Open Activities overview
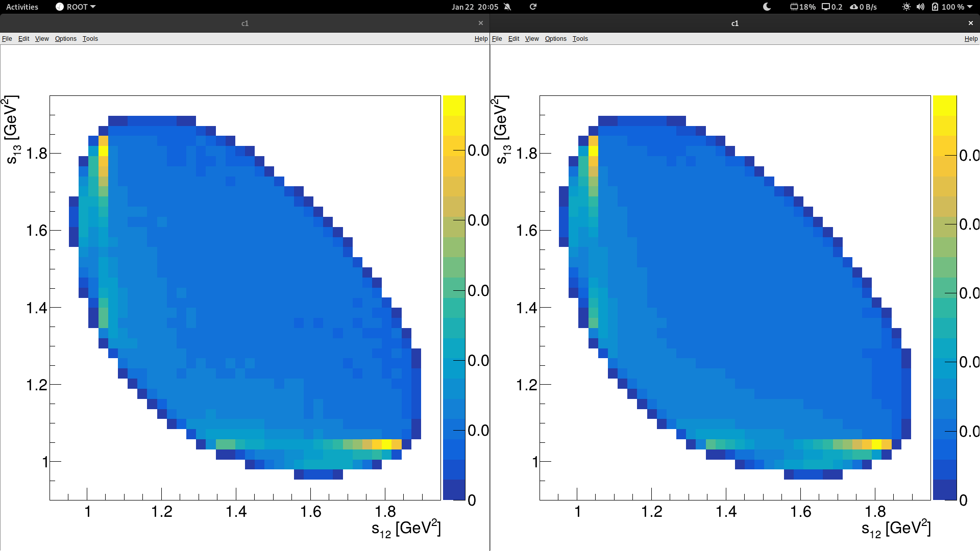The width and height of the screenshot is (980, 551). click(x=22, y=7)
